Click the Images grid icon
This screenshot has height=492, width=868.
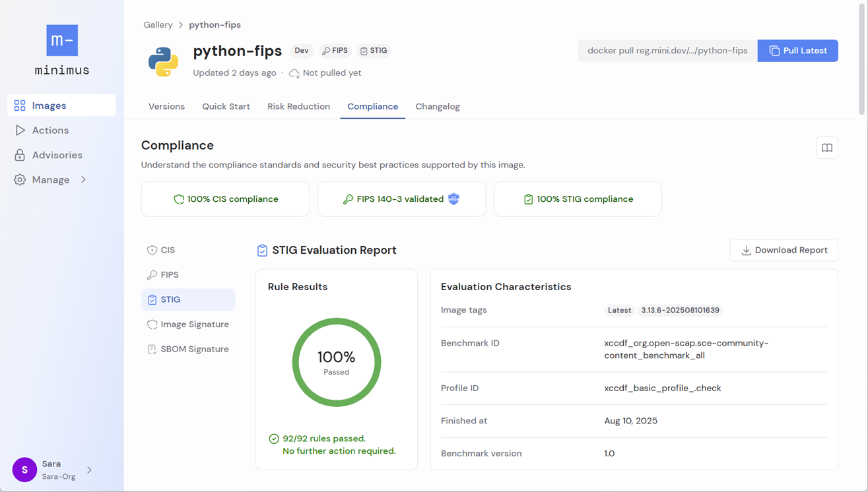pyautogui.click(x=20, y=106)
